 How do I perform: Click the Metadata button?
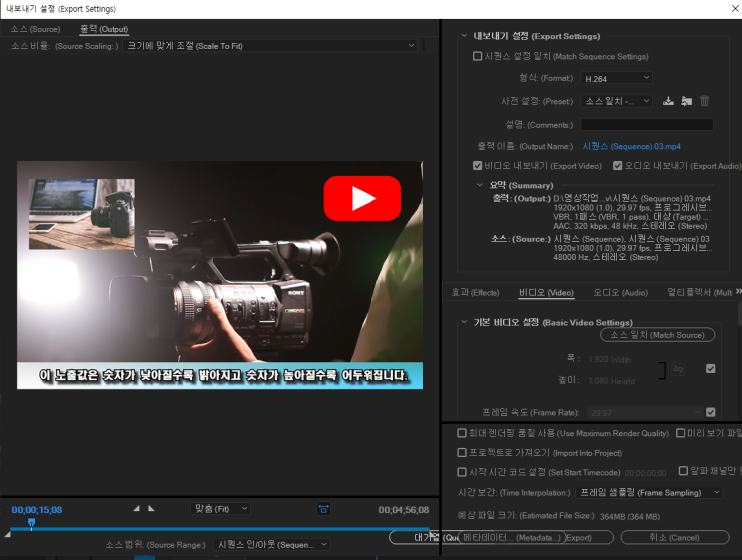[x=511, y=538]
